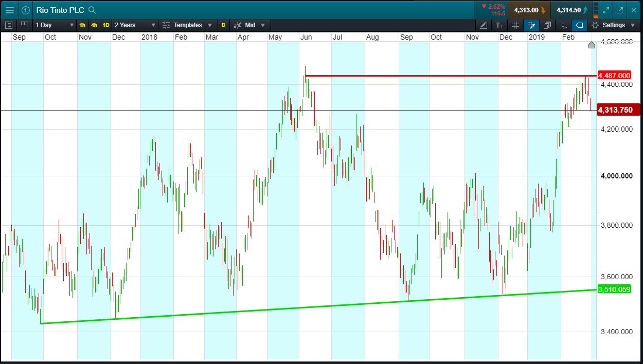The image size is (643, 364).
Task: Click the Dec label under 2018 on time axis
Action: coord(506,37)
